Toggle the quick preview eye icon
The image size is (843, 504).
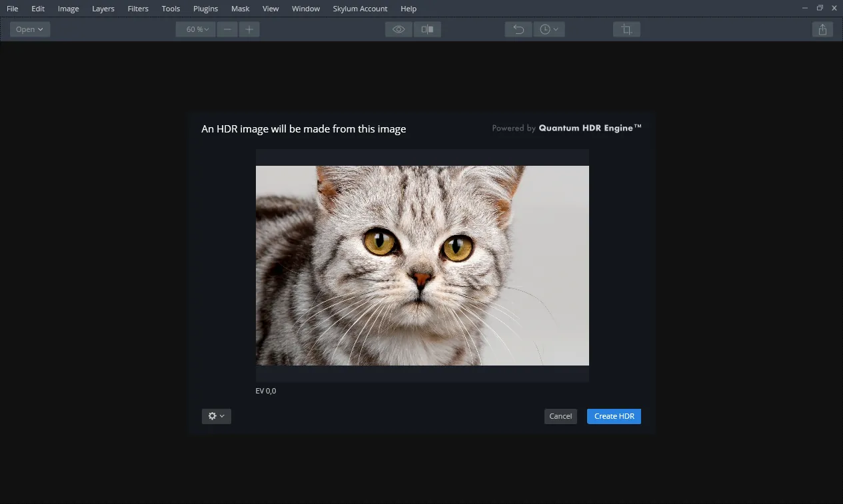point(399,29)
